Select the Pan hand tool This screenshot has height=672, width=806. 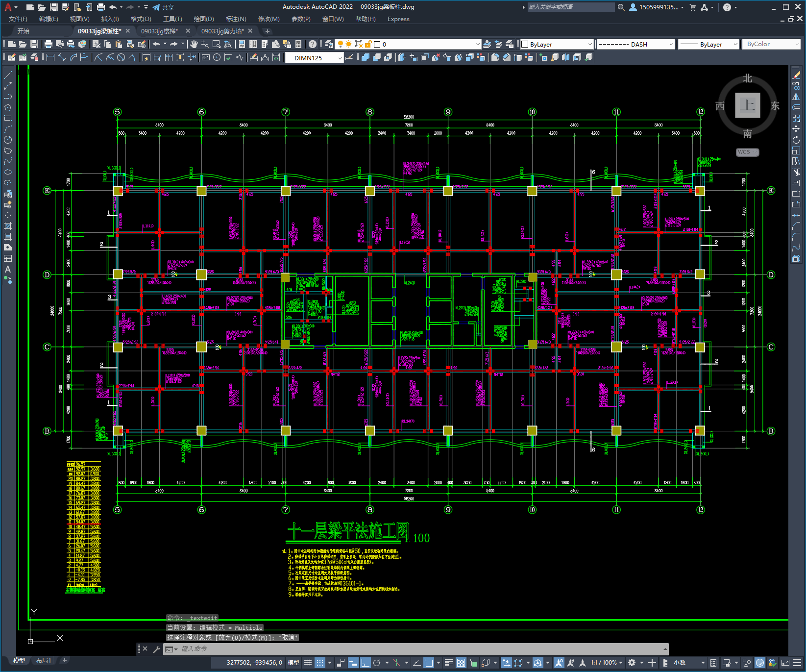pyautogui.click(x=194, y=44)
